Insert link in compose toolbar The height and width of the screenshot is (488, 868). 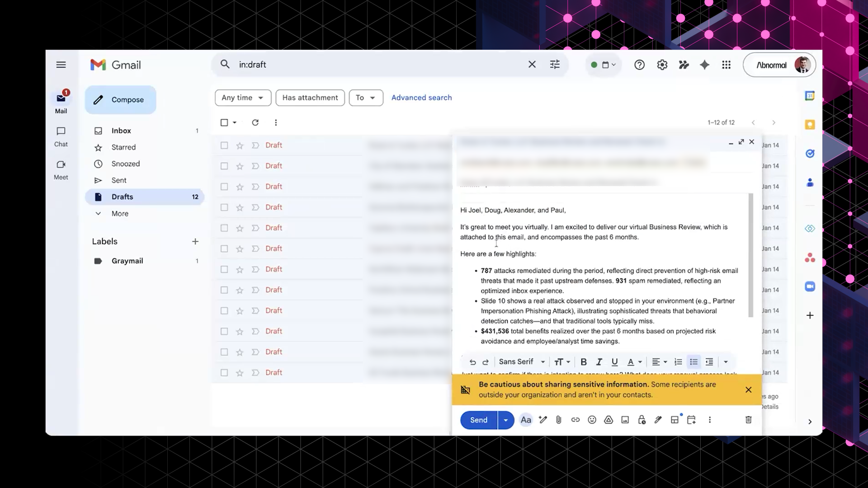tap(575, 420)
